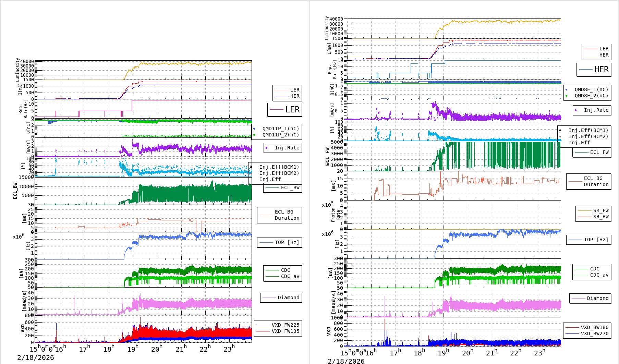Select the QMD8E_2(nC) legend entry
This screenshot has width=619, height=364.
(591, 96)
